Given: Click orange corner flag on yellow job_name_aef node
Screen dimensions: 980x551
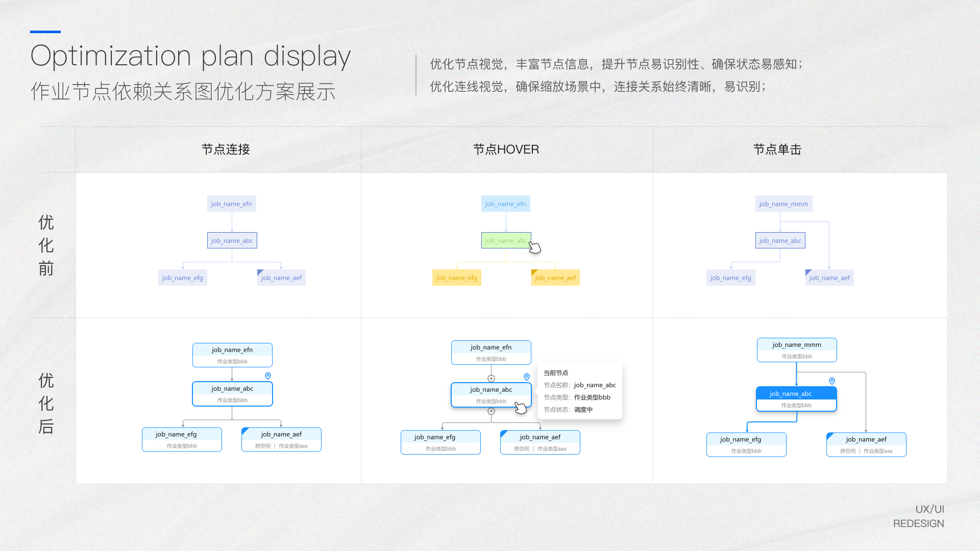Looking at the screenshot, I should click(x=534, y=272).
